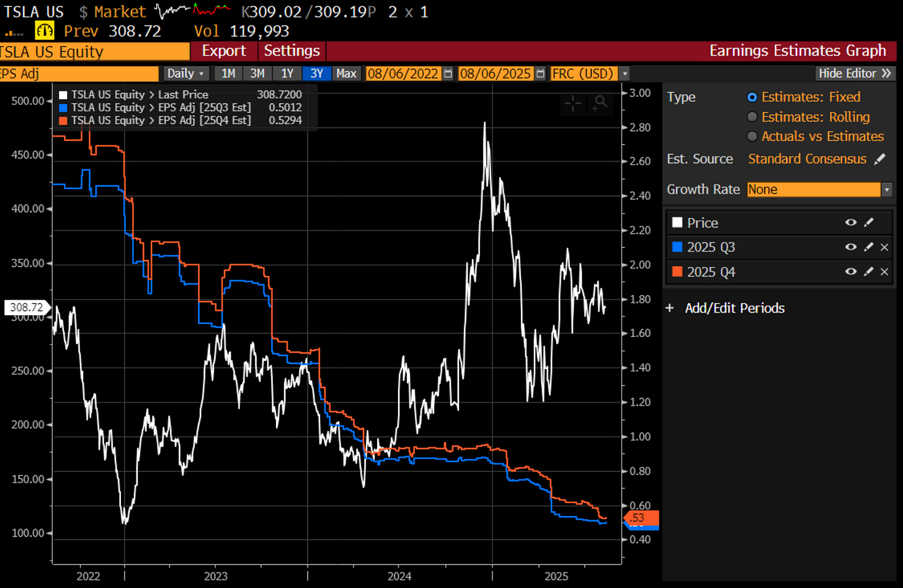
Task: Open the Settings menu
Action: click(291, 51)
